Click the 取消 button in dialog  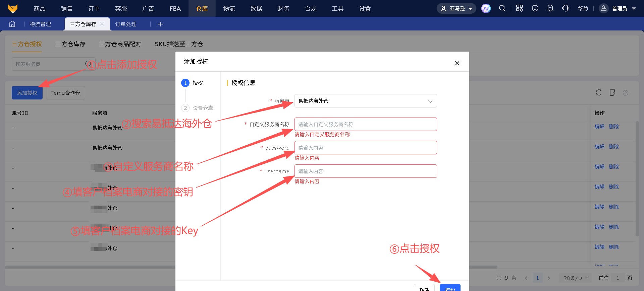(424, 288)
